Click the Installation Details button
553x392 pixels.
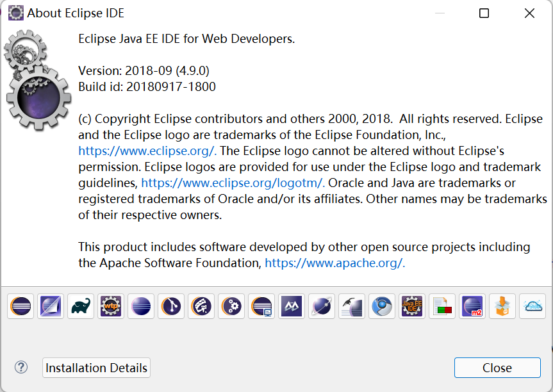pyautogui.click(x=95, y=368)
